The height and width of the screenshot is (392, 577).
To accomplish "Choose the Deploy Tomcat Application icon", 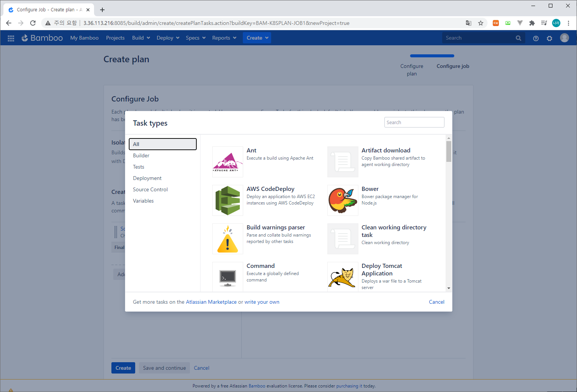I will tap(343, 277).
